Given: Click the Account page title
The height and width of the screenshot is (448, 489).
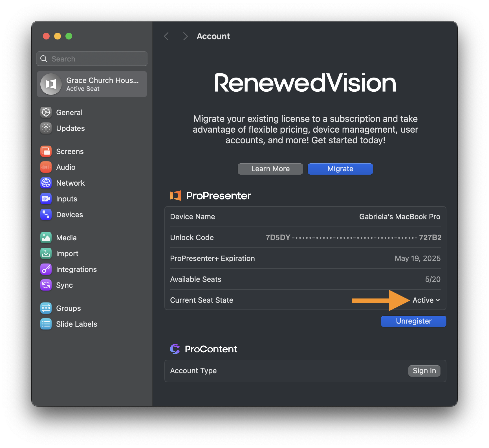Looking at the screenshot, I should point(213,36).
